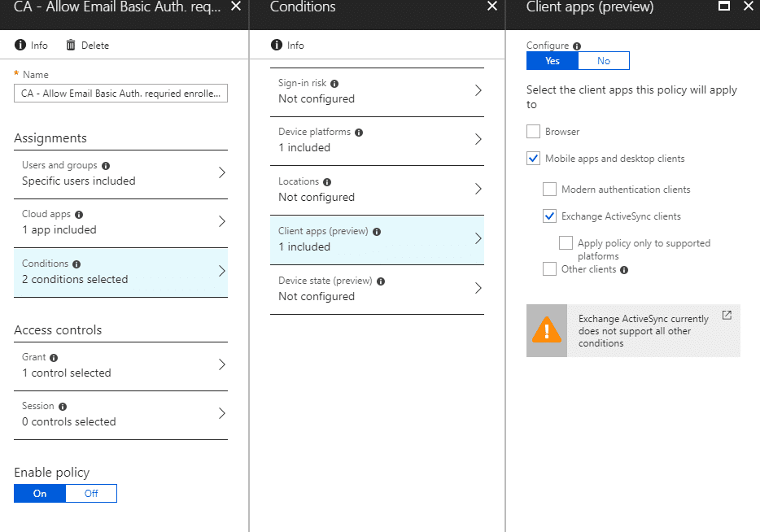760x532 pixels.
Task: Expand the Sign-in risk condition
Action: tap(377, 92)
